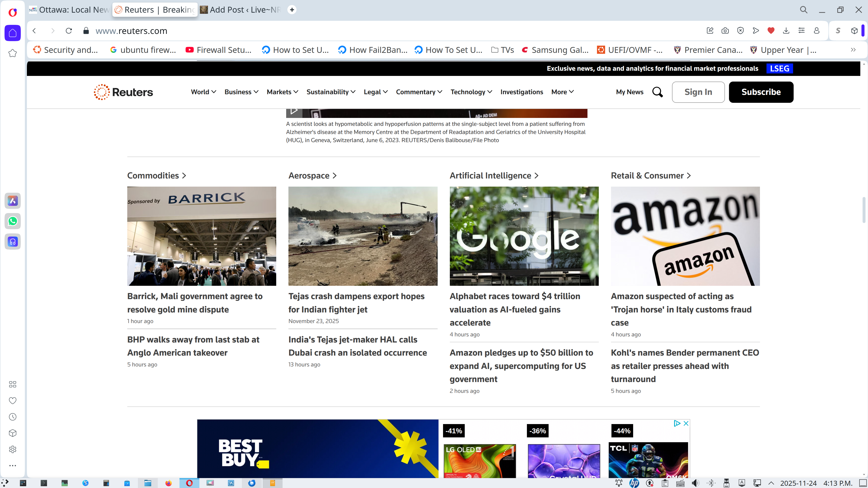
Task: Click the Amazon logo article thumbnail
Action: coord(685,236)
